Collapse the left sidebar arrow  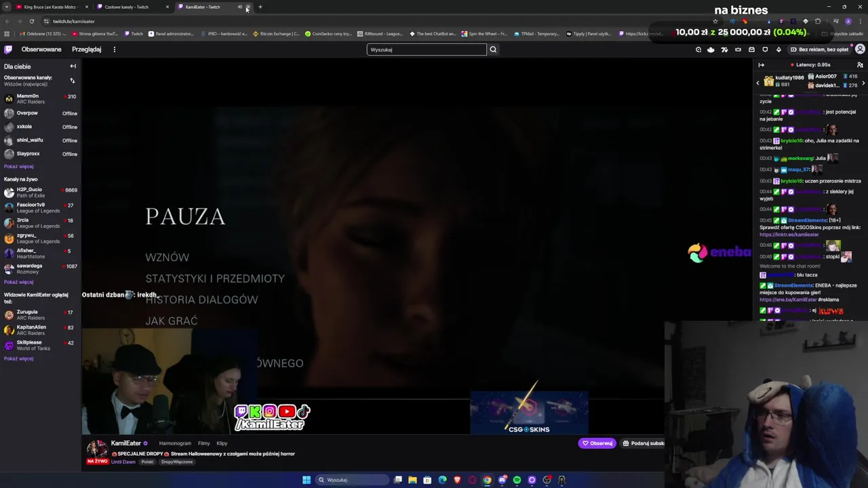[x=73, y=66]
